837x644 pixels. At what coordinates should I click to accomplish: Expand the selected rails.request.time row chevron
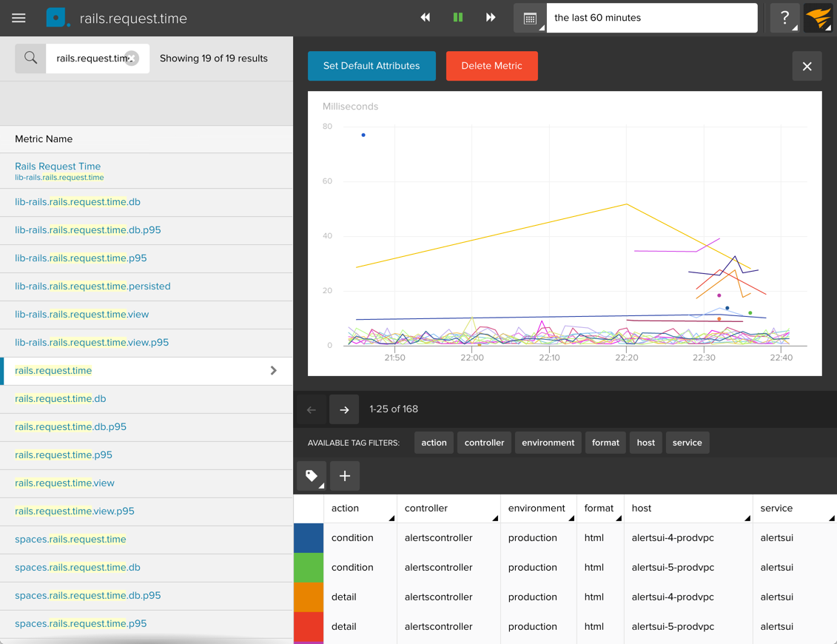pos(274,371)
